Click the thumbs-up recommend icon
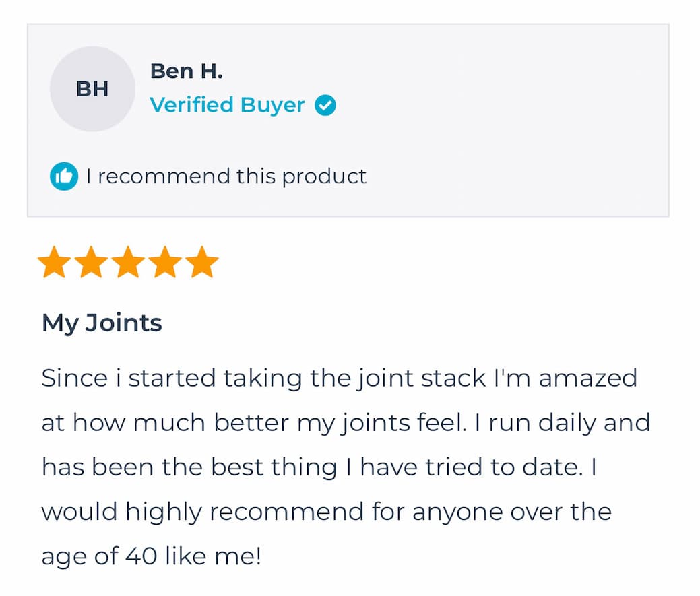This screenshot has width=700, height=596. 64,176
